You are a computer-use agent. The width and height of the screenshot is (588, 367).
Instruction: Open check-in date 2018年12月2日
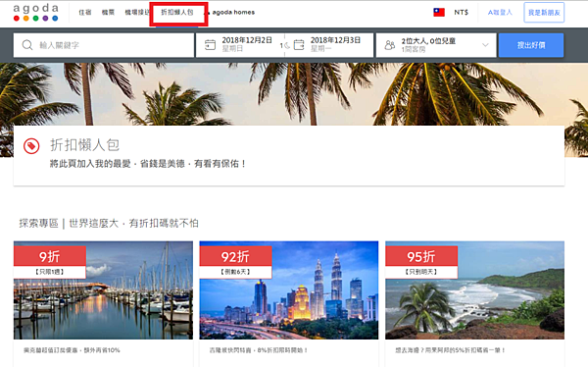(x=246, y=40)
